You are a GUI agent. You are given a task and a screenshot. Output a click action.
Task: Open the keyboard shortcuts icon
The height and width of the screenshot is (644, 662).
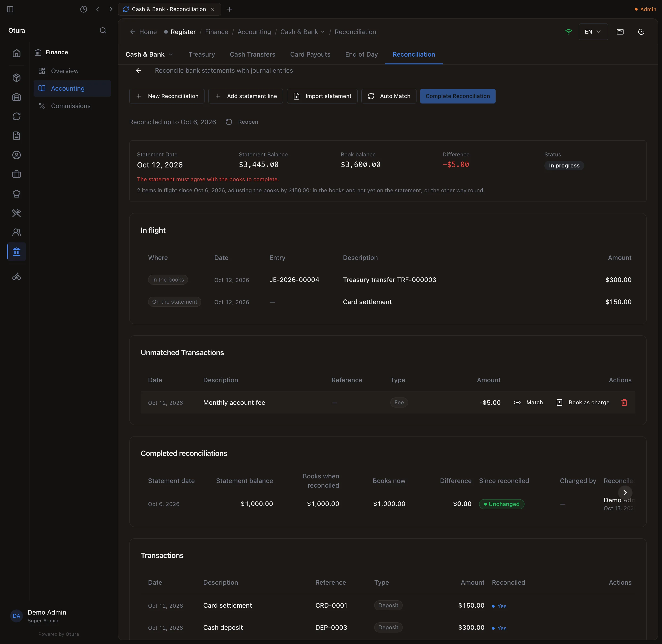click(620, 32)
